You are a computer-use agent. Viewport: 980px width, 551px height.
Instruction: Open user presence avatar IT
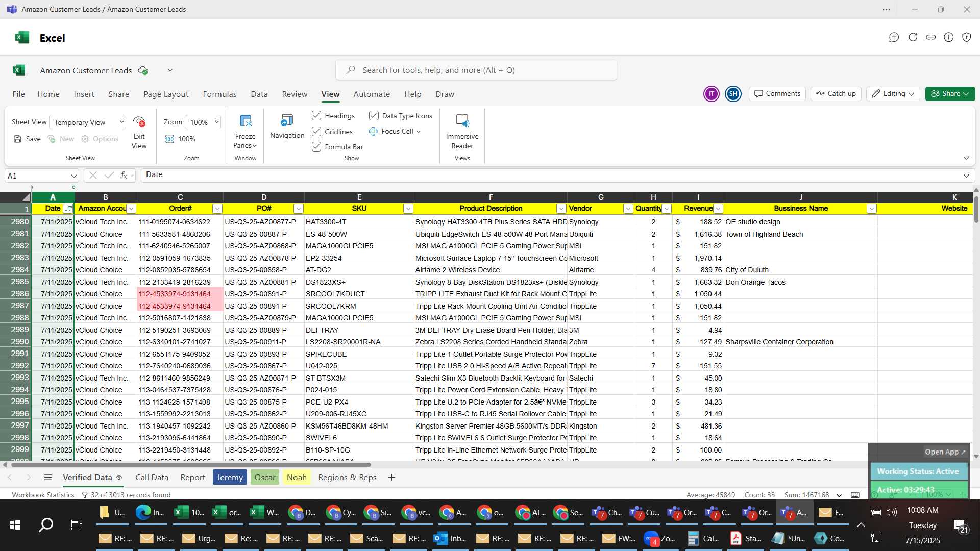[711, 93]
